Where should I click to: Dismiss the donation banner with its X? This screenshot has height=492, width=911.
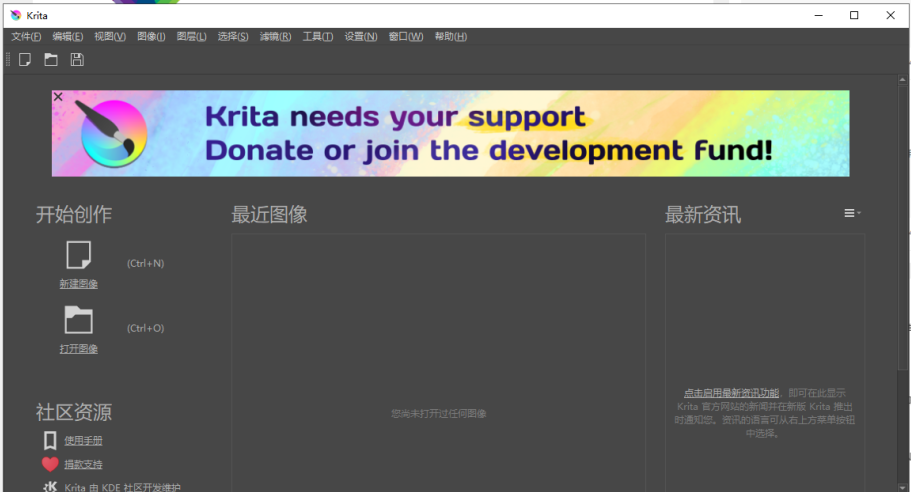point(58,97)
